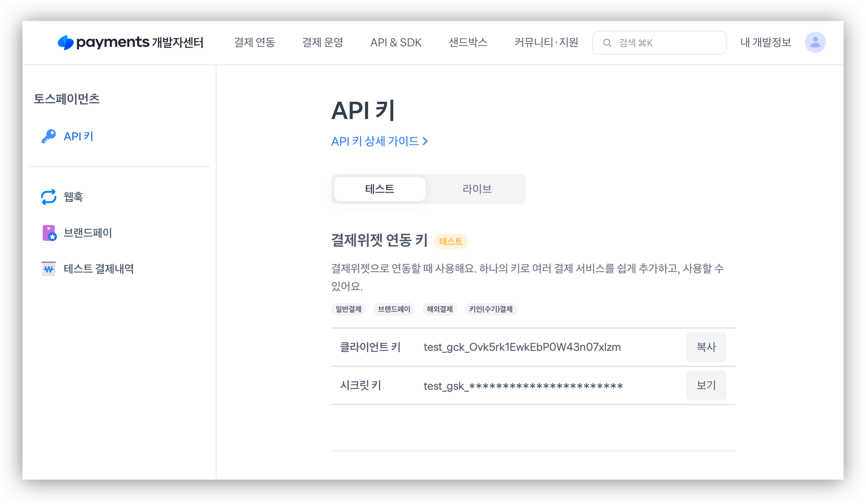Image resolution: width=866 pixels, height=504 pixels.
Task: Click the payments developer center logo
Action: tap(130, 42)
